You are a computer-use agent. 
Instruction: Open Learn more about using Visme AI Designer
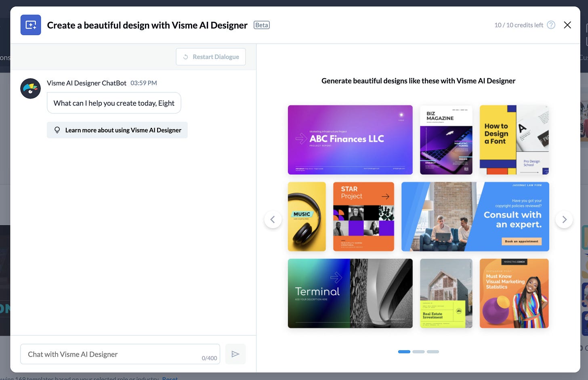click(117, 130)
